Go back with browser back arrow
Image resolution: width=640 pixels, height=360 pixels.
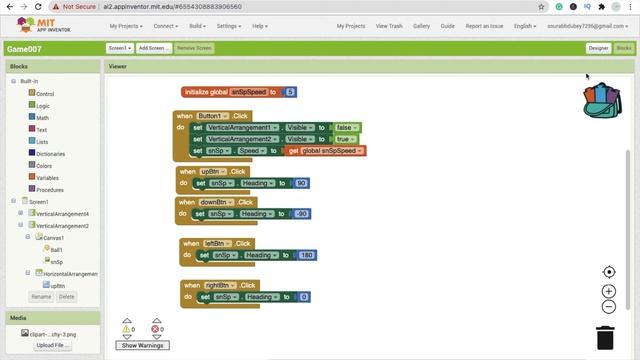click(9, 7)
